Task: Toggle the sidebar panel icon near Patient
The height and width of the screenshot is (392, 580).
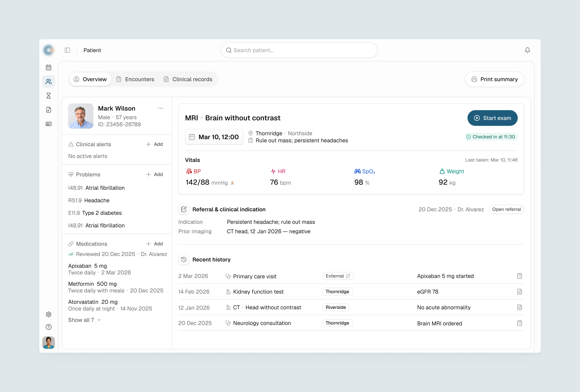Action: pos(67,50)
